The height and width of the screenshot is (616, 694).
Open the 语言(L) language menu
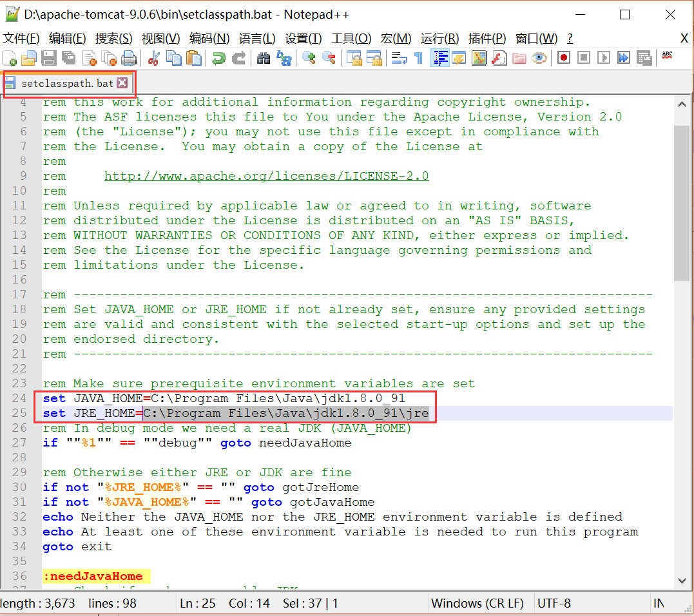(256, 39)
